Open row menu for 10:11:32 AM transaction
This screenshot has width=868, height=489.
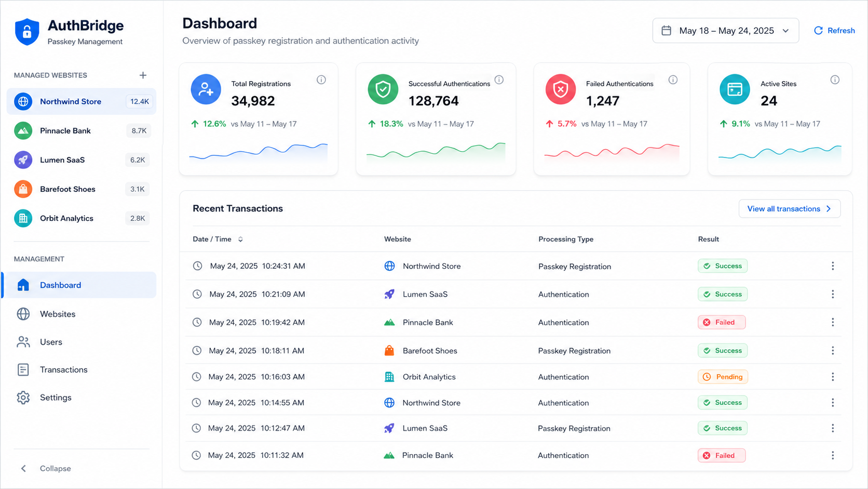833,455
